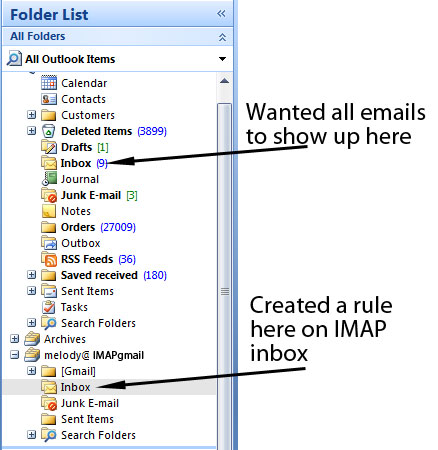Select the Journal notebook icon

[x=49, y=179]
